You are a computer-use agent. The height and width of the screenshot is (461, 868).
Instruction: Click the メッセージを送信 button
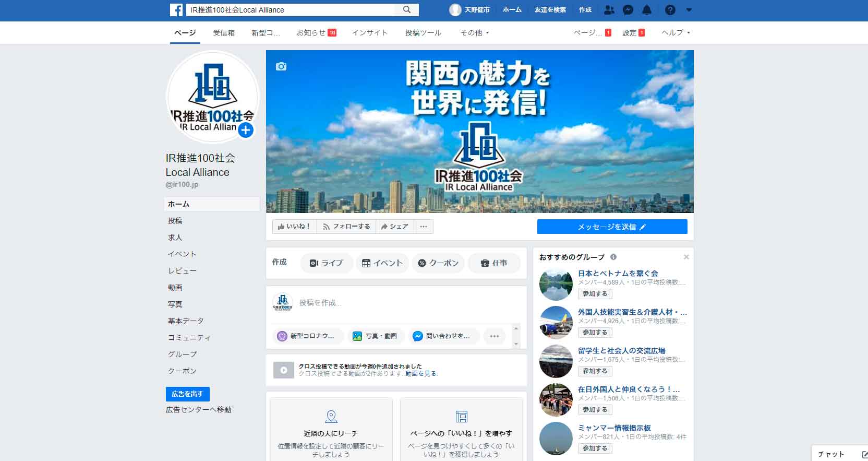(612, 227)
